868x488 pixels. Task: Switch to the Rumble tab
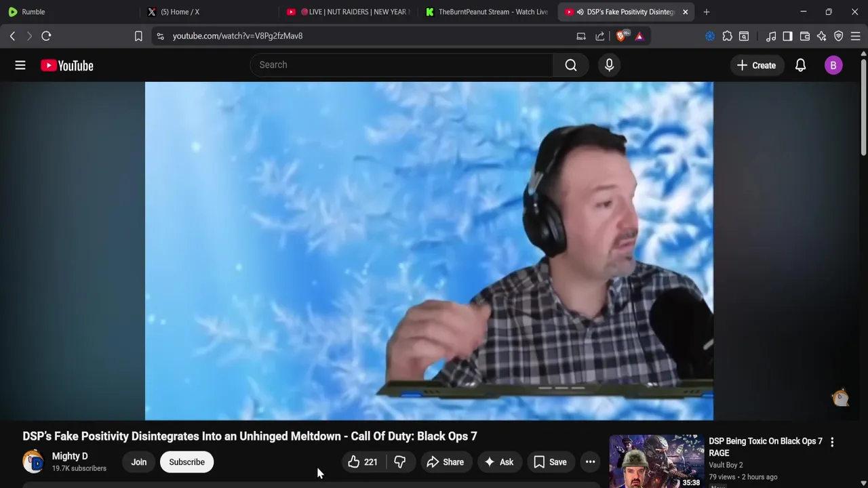[68, 12]
